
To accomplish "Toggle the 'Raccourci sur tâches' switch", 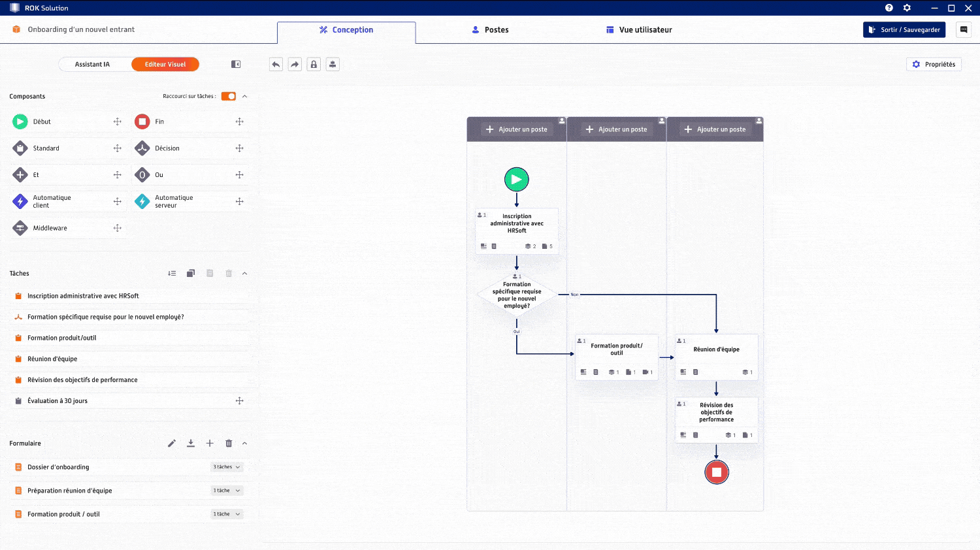I will pyautogui.click(x=229, y=95).
